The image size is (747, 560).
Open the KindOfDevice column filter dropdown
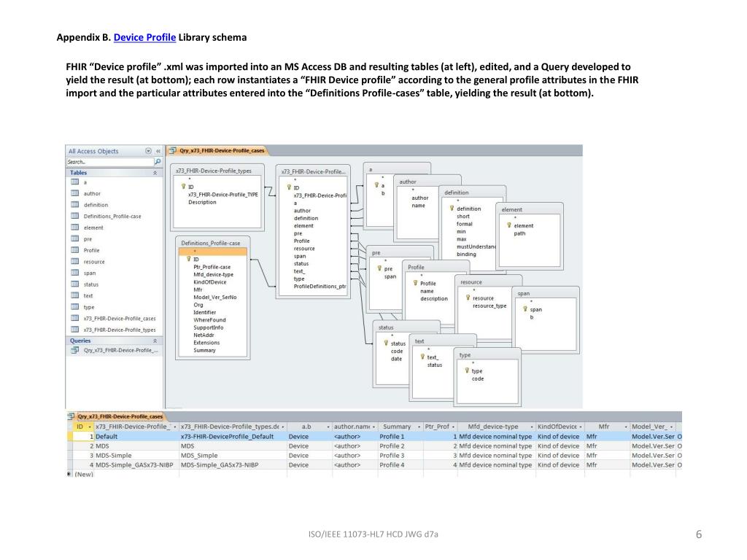coord(580,427)
